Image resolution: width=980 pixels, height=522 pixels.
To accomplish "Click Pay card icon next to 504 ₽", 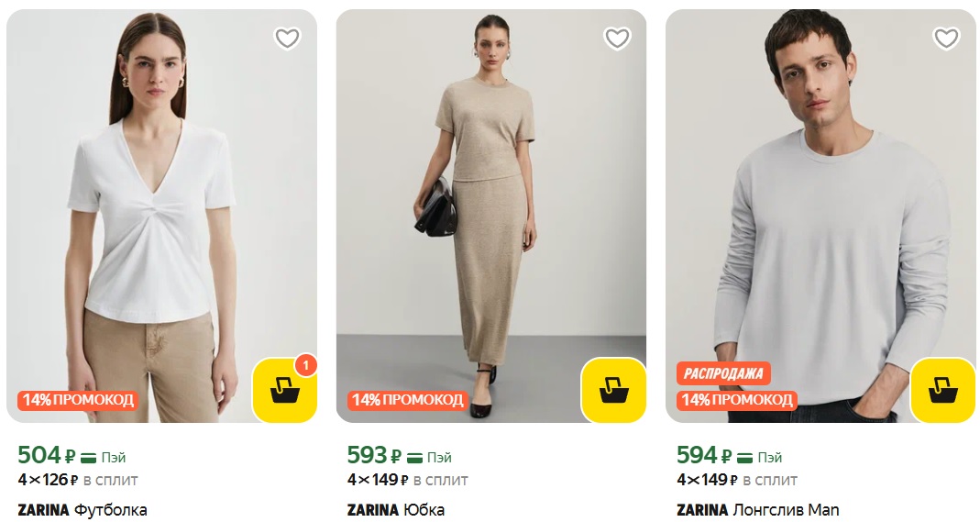I will tap(88, 457).
